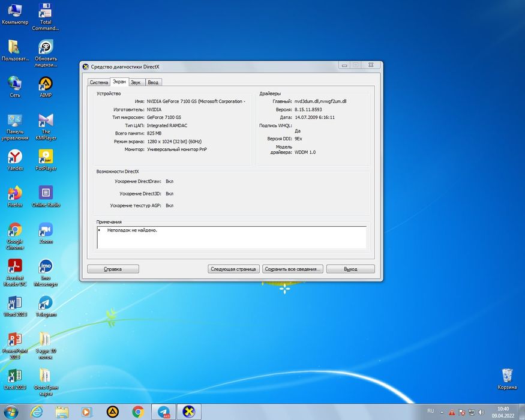Click the Примечания notes text box
Screen dimensions: 525x420
pos(232,237)
